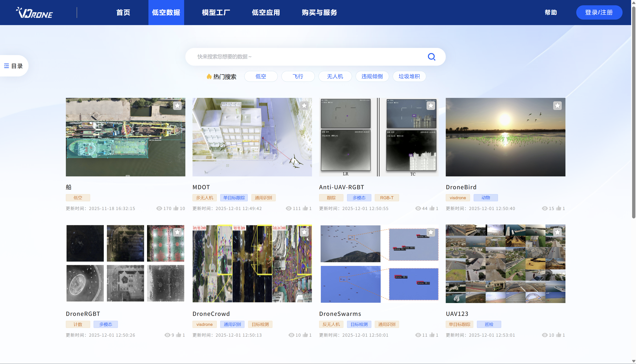
Task: Click the thumbs-up icon on 船 card
Action: [176, 208]
